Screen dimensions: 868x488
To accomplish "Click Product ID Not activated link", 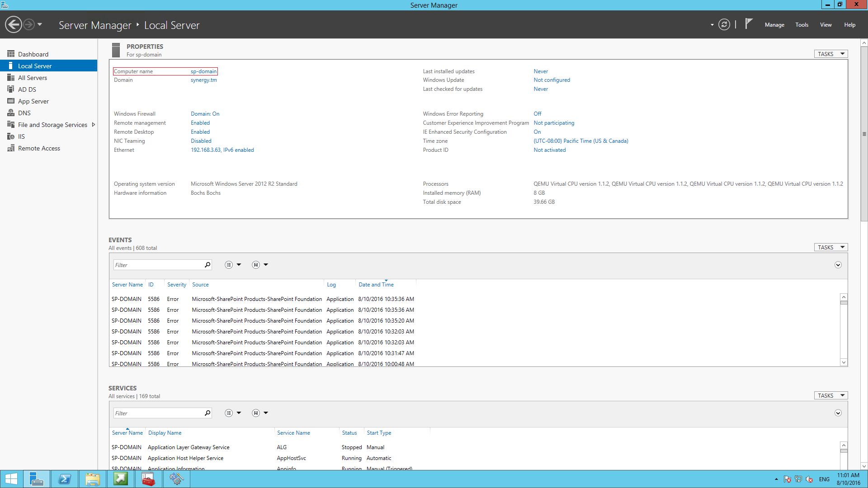I will pos(549,150).
